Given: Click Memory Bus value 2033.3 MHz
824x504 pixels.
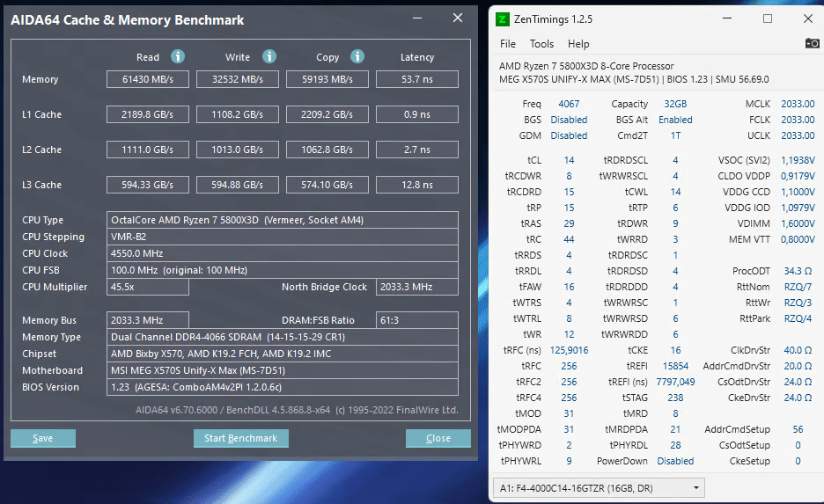Looking at the screenshot, I should (148, 320).
